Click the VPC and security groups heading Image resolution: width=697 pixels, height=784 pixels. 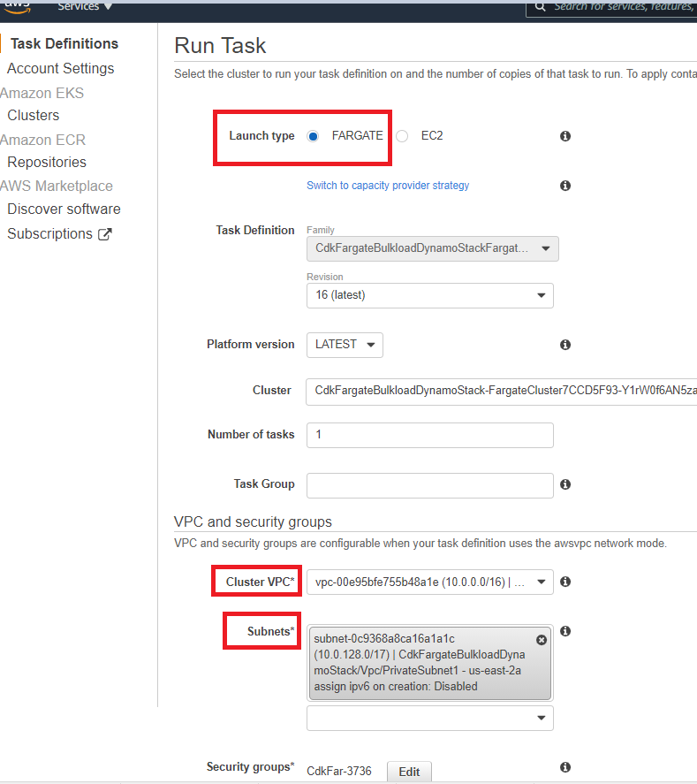click(x=253, y=522)
